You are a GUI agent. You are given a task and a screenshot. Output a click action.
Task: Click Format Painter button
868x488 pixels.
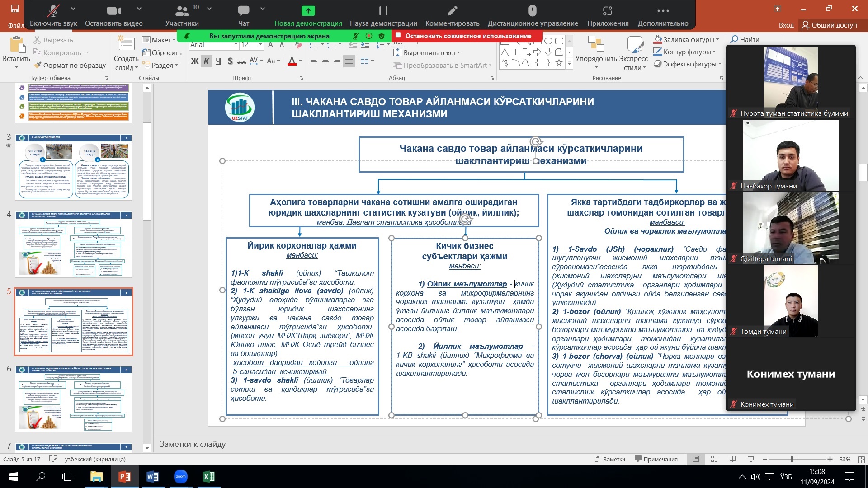point(70,65)
